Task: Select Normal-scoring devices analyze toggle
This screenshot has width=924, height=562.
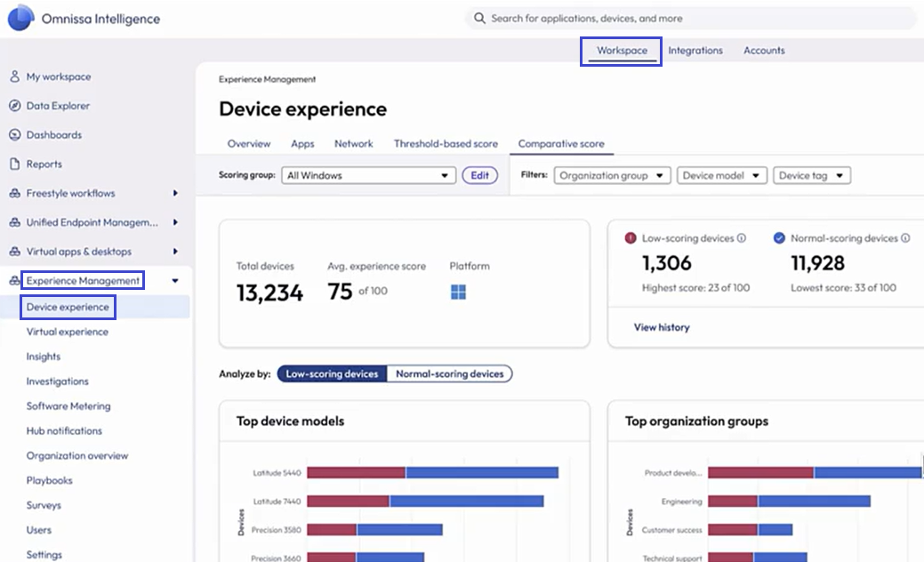Action: [450, 373]
